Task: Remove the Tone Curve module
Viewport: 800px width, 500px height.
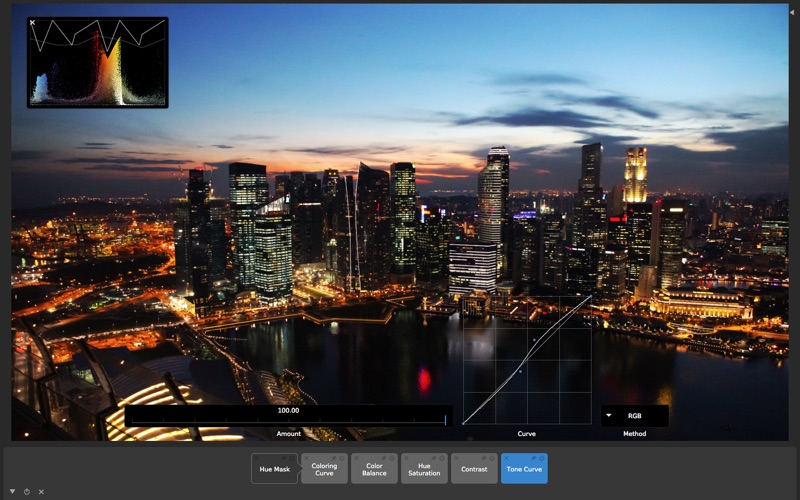Action: point(507,458)
